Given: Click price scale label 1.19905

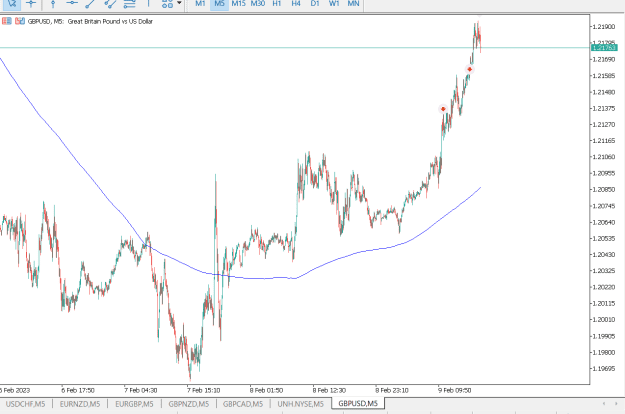Looking at the screenshot, I should click(604, 336).
